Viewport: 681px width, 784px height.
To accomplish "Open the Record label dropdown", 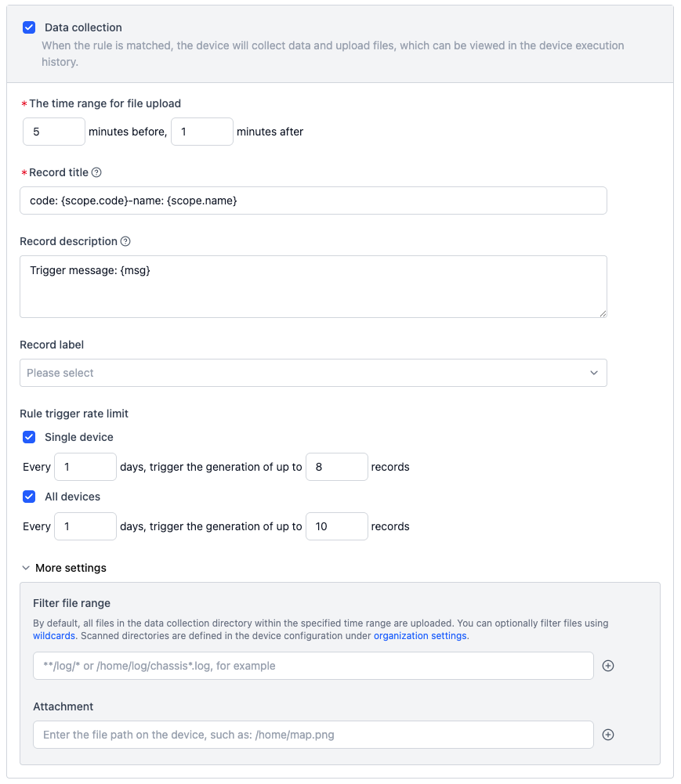I will pyautogui.click(x=313, y=373).
